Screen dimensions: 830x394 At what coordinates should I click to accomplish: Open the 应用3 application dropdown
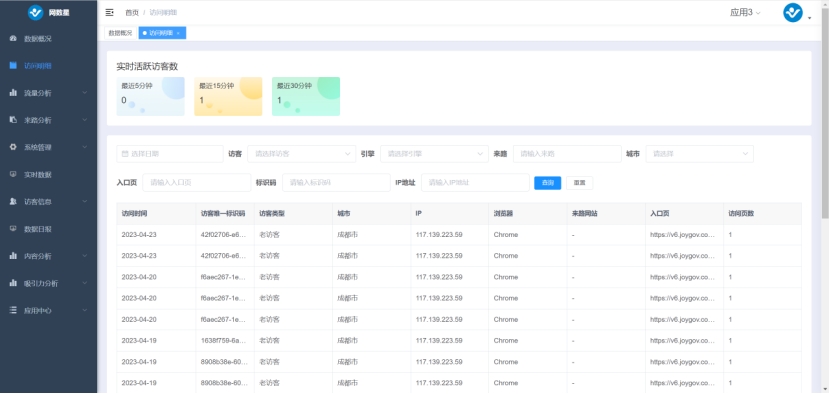click(x=745, y=13)
